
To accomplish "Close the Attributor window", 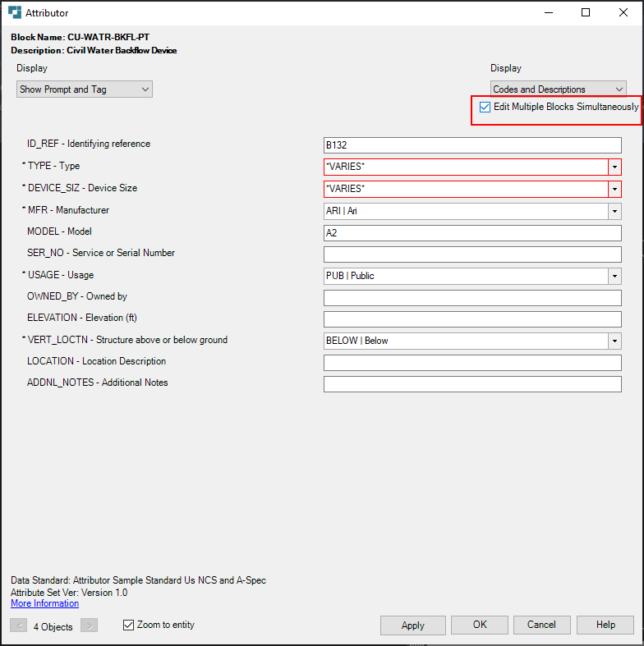I will [x=623, y=13].
